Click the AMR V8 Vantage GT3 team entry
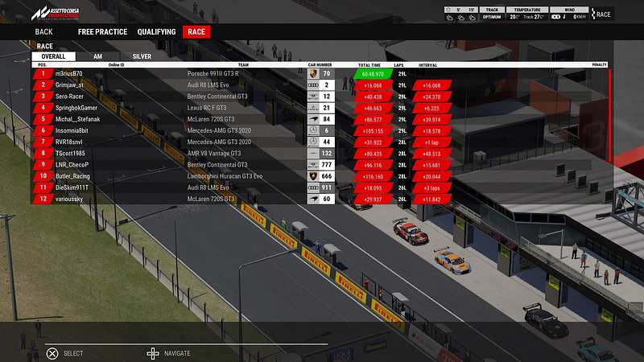The image size is (644, 362). [214, 154]
